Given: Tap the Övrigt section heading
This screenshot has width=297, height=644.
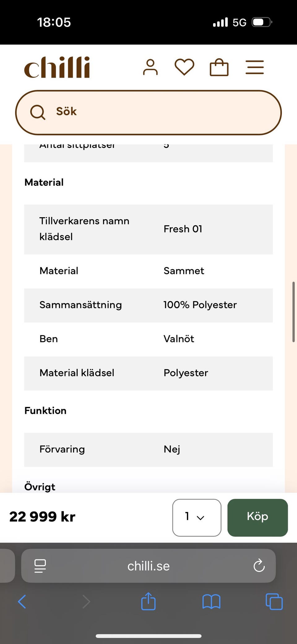Looking at the screenshot, I should pos(40,487).
